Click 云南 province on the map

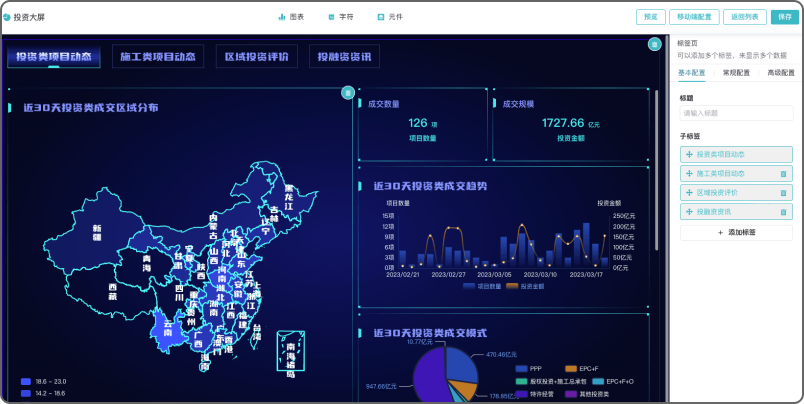coord(169,329)
